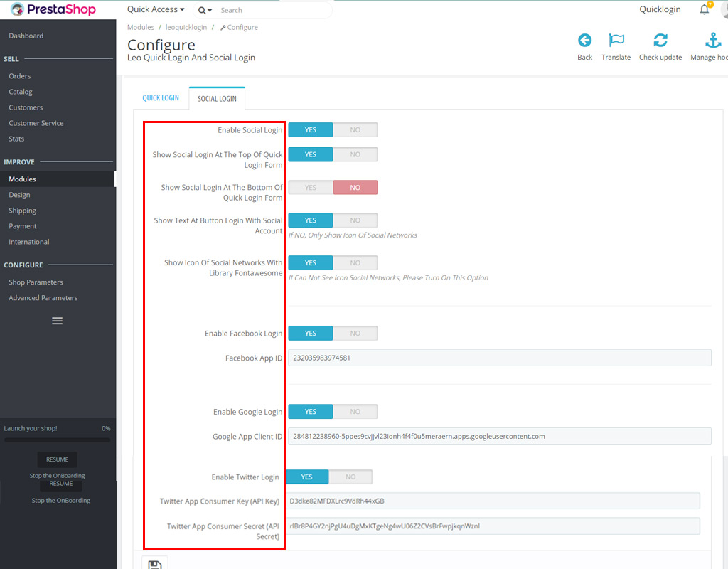The image size is (728, 569).
Task: Click the 'Leo Quick Login And Social Login' subtitle
Action: coord(191,58)
